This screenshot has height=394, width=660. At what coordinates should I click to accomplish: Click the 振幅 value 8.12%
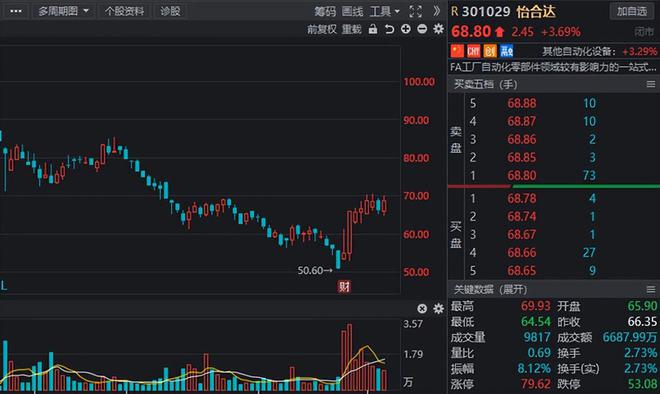pyautogui.click(x=534, y=369)
